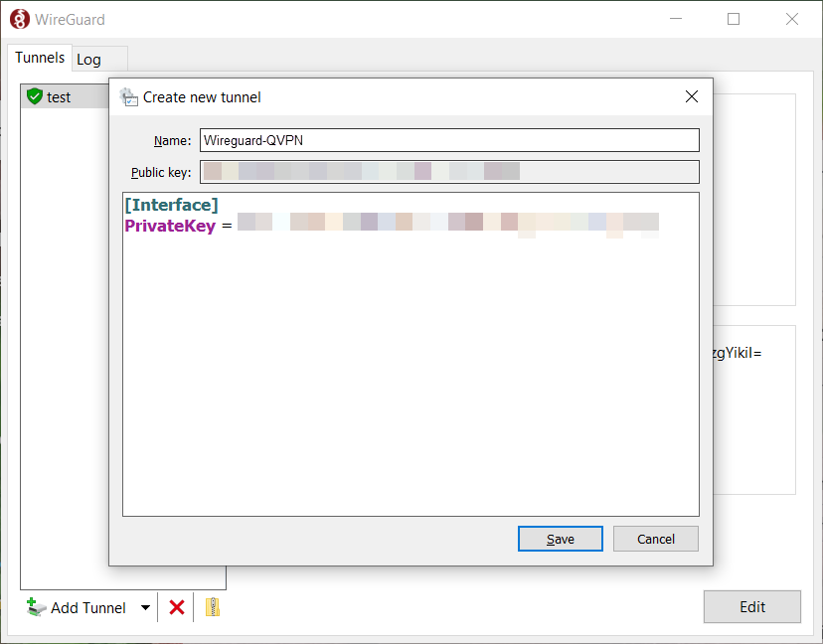Open the Edit button for the tunnel

pos(752,607)
